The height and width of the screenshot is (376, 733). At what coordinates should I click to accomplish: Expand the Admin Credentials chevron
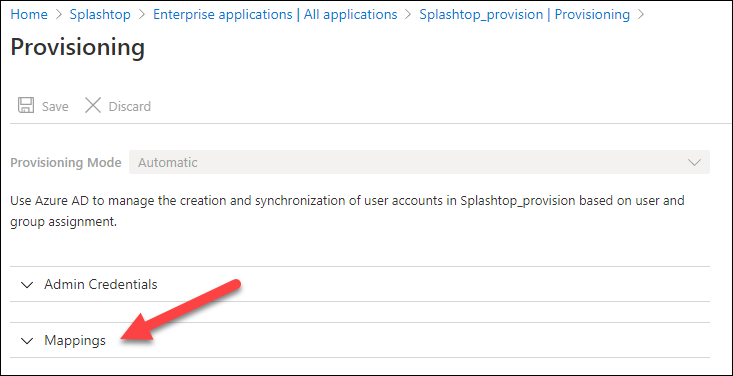pyautogui.click(x=28, y=284)
